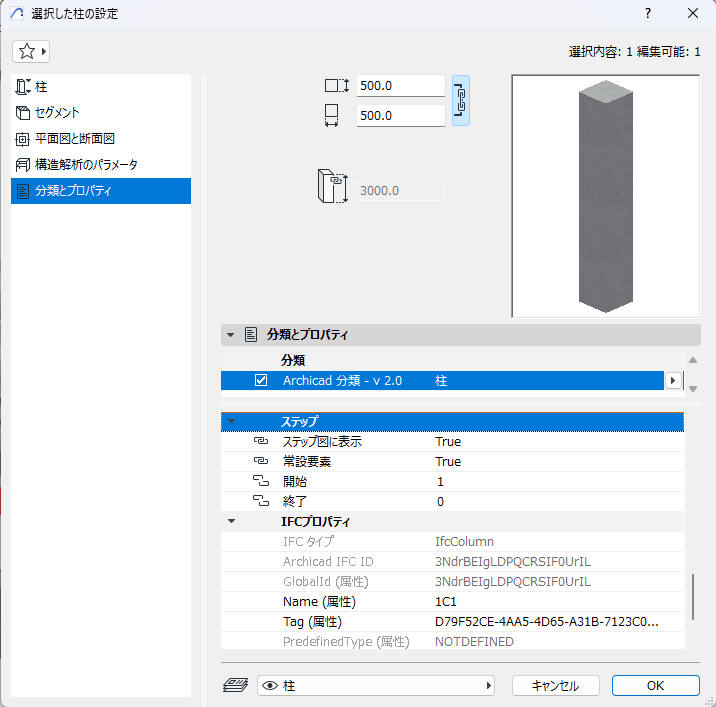Screen dimensions: 716x707
Task: Collapse the IFCプロパティ group
Action: (232, 521)
